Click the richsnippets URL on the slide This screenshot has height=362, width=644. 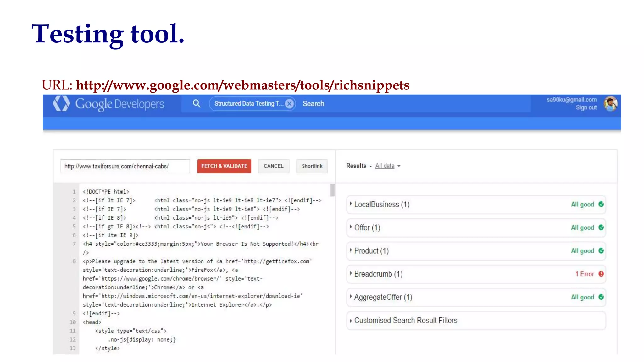coord(242,85)
